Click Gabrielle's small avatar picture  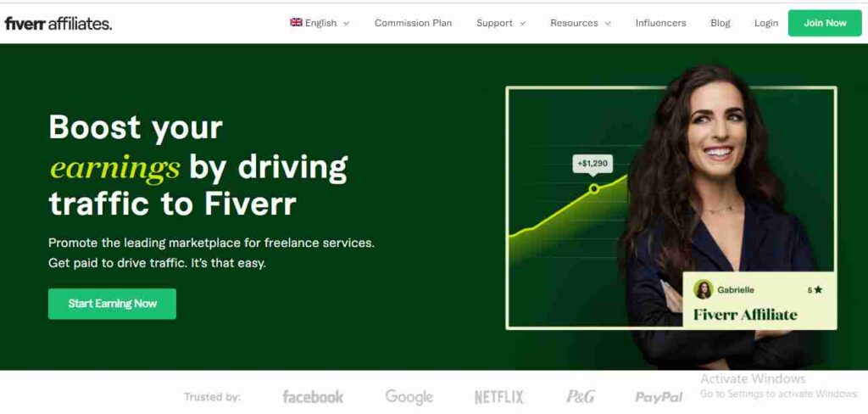point(703,289)
